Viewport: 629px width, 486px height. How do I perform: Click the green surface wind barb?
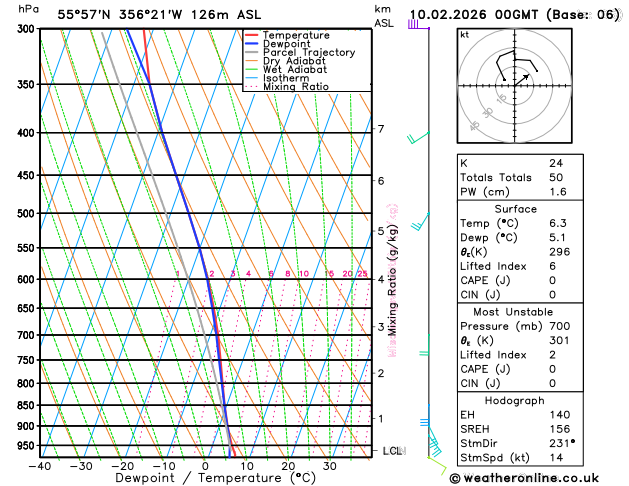pyautogui.click(x=437, y=466)
